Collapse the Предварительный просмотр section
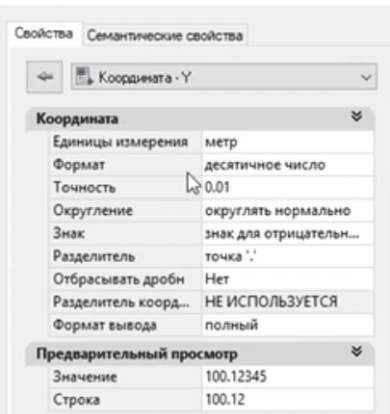The width and height of the screenshot is (390, 414). coord(356,352)
